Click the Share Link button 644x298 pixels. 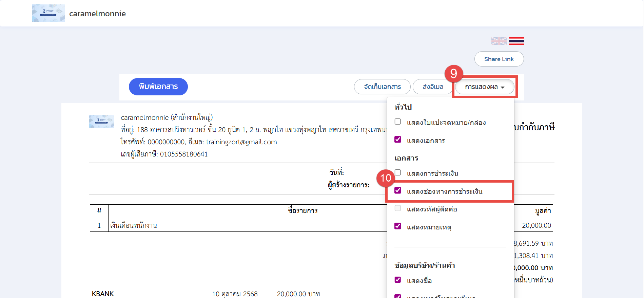tap(499, 59)
